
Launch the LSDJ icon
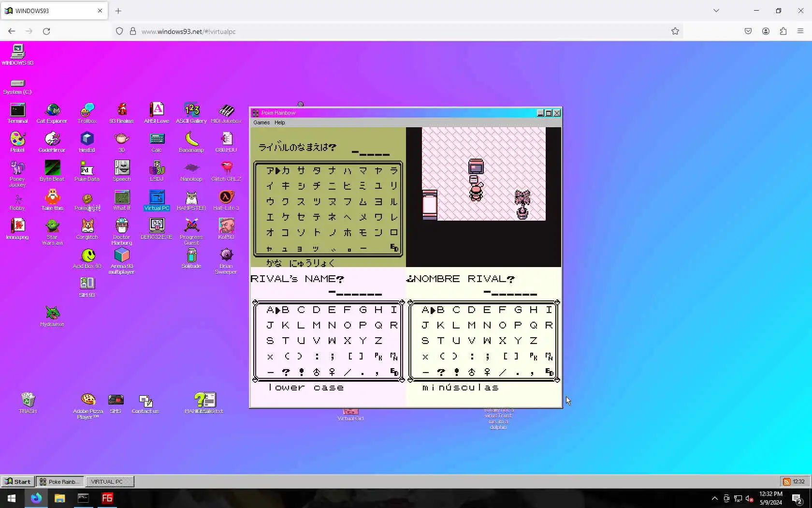coord(157,171)
